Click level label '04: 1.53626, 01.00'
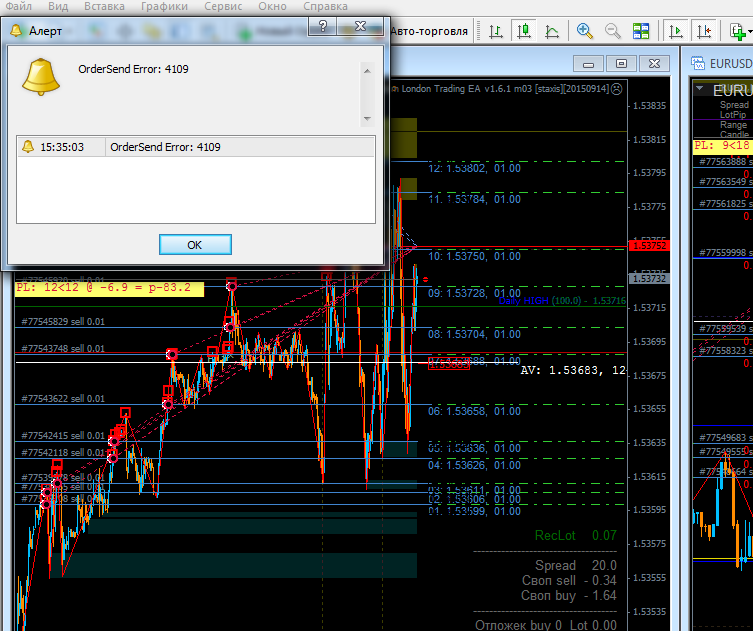Viewport: 753px width, 631px height. click(x=474, y=465)
